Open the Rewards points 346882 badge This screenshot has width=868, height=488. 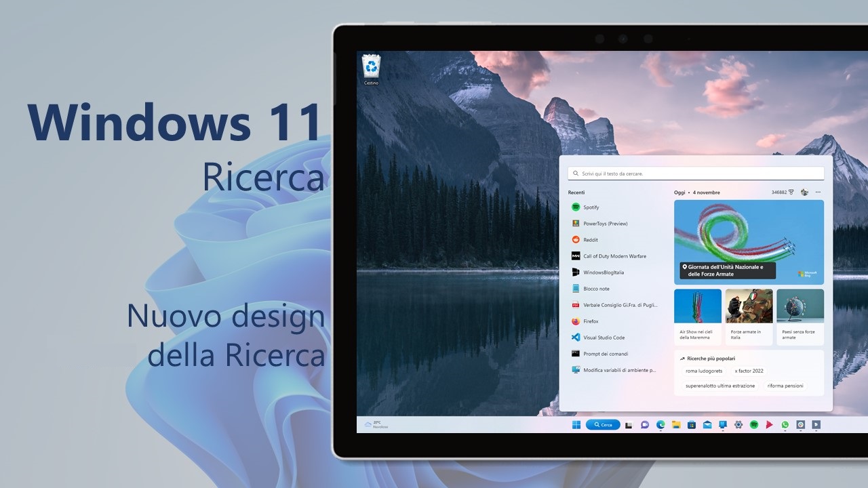pyautogui.click(x=783, y=192)
